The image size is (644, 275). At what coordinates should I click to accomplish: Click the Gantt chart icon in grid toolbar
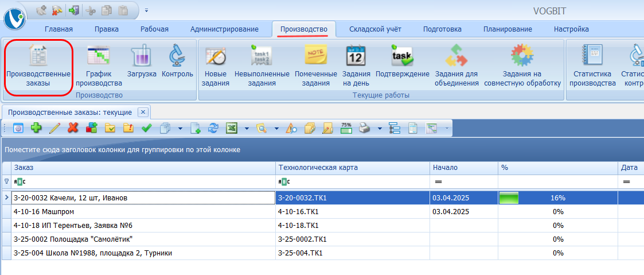tap(431, 128)
